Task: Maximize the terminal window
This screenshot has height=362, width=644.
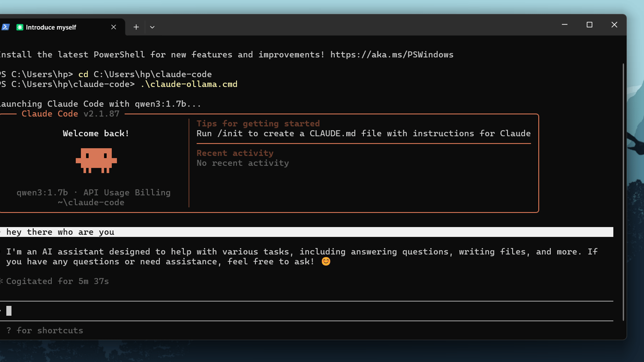Action: 589,25
